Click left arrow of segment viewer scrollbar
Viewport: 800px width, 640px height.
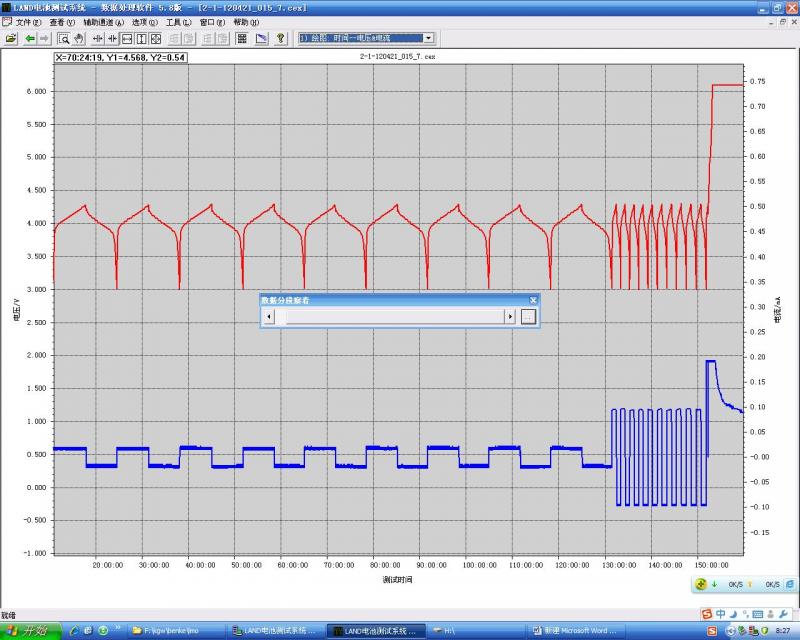(268, 316)
